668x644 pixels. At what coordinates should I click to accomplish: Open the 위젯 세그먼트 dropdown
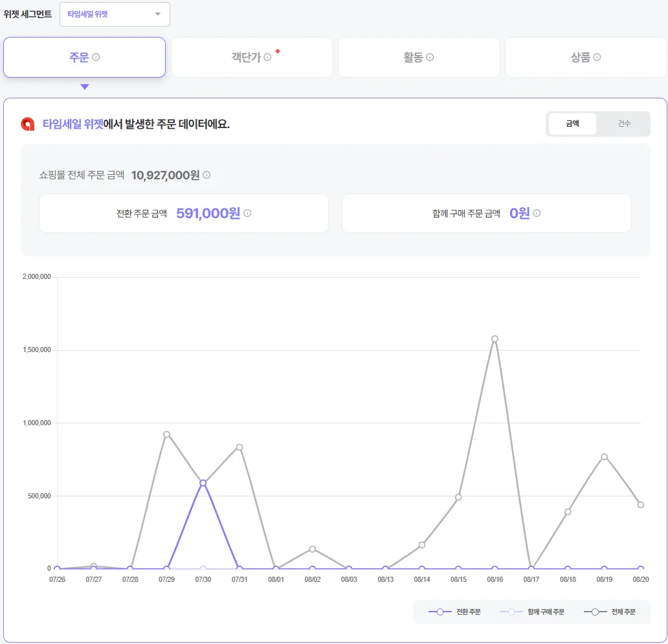[115, 14]
